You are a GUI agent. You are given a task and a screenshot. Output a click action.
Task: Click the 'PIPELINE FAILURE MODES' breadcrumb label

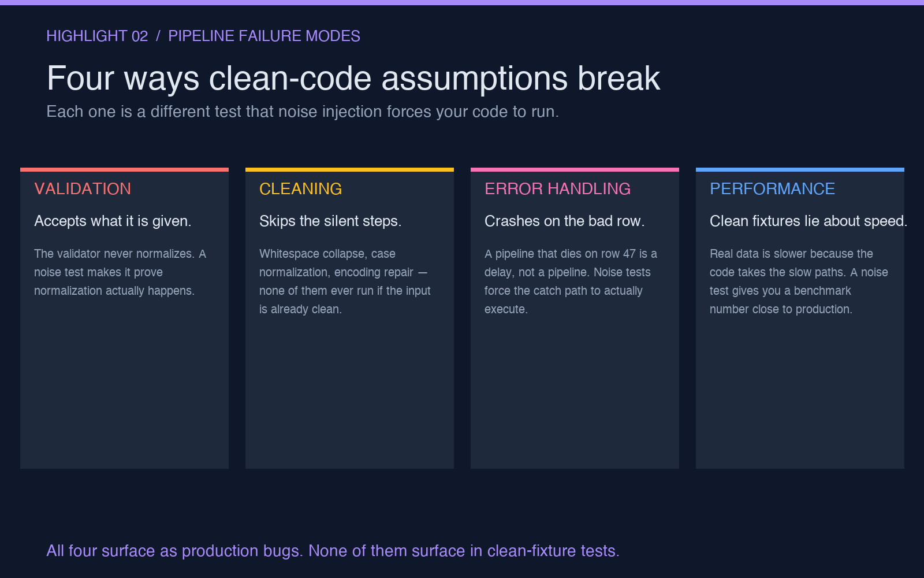click(264, 36)
